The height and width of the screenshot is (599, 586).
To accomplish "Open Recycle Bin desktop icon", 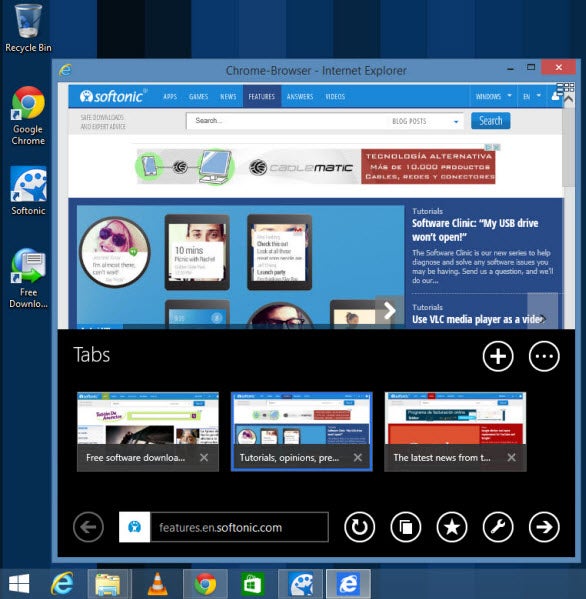I will click(28, 28).
